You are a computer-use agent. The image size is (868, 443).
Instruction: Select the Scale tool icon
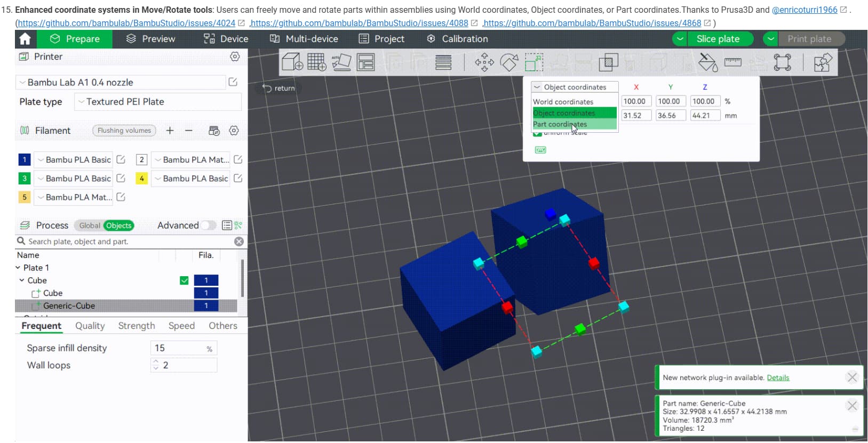click(534, 62)
